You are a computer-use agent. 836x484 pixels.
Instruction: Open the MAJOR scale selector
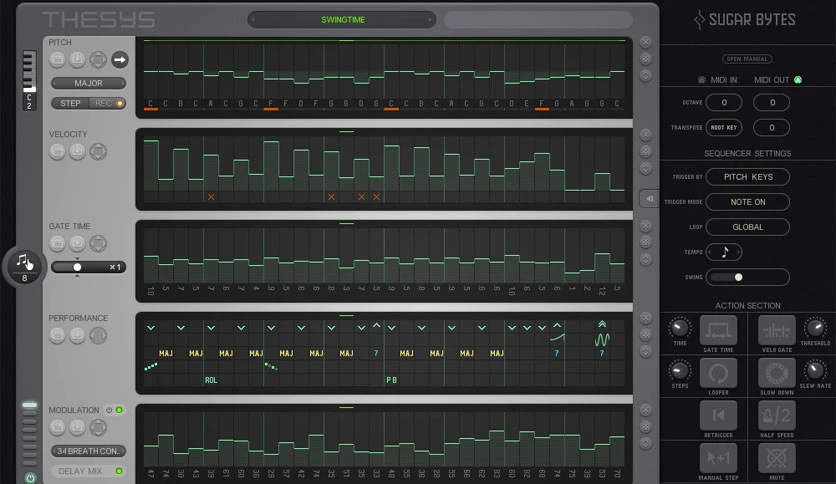point(89,83)
